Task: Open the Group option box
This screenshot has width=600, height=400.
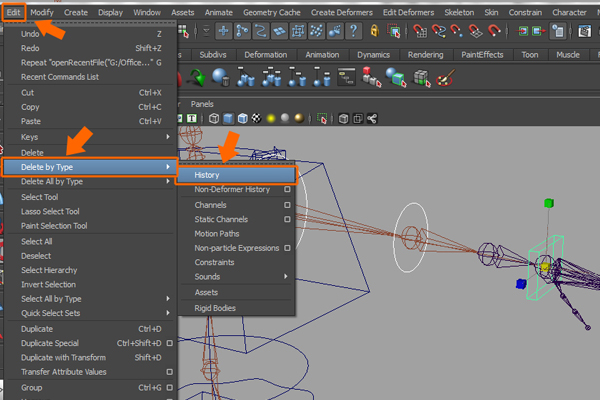Action: pos(169,387)
